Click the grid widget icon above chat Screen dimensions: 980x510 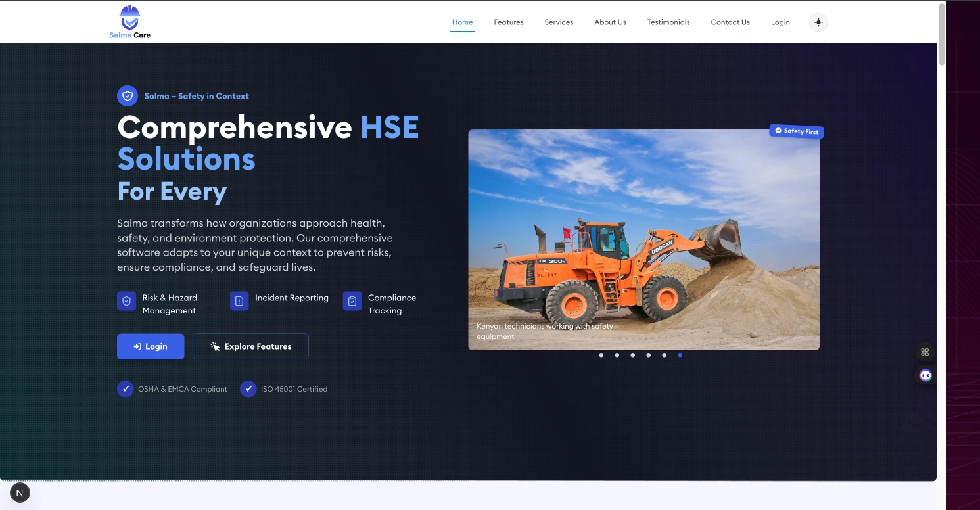[x=925, y=352]
